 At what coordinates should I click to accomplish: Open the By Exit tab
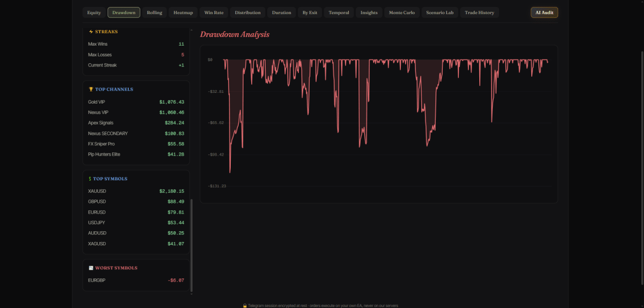310,12
